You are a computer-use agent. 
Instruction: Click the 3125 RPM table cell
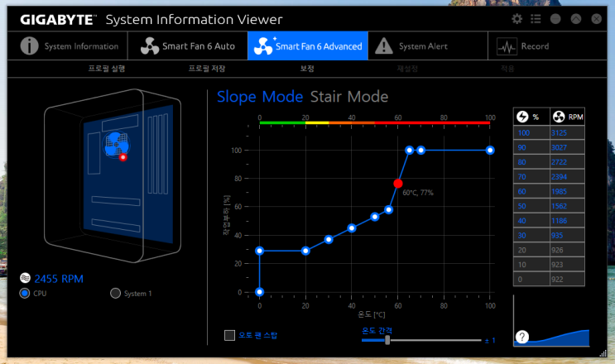coord(567,133)
